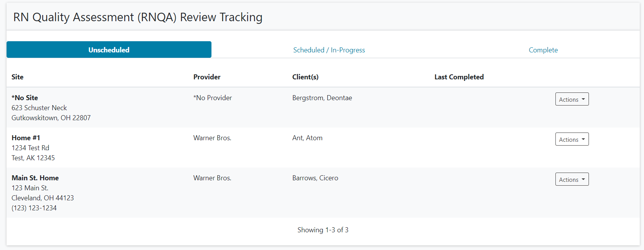This screenshot has width=644, height=250.
Task: Click the RNQA Review Tracking page heading
Action: (138, 17)
